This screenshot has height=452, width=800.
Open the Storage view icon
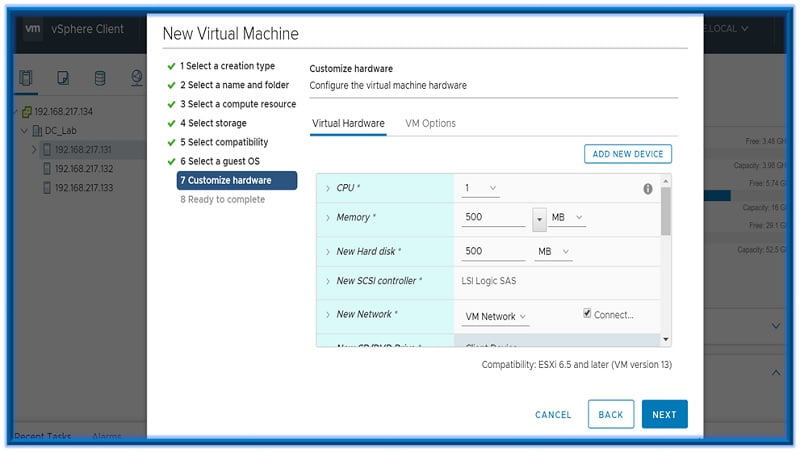click(x=100, y=78)
